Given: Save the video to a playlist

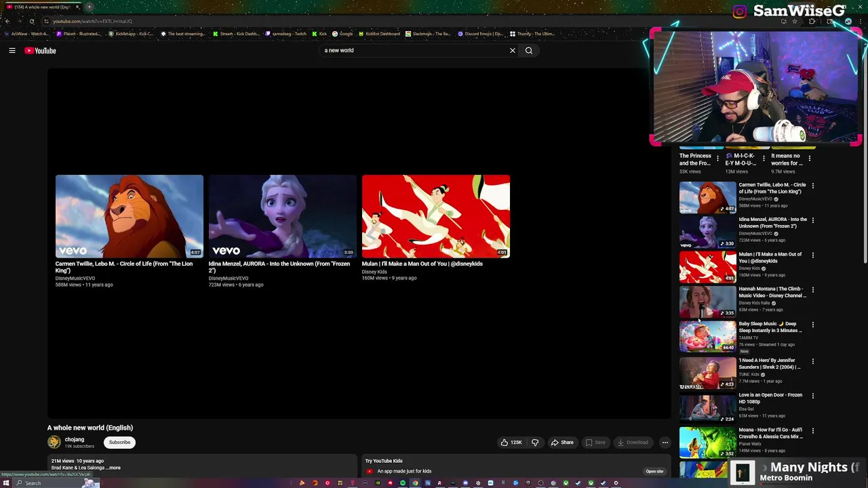Looking at the screenshot, I should pos(595,443).
